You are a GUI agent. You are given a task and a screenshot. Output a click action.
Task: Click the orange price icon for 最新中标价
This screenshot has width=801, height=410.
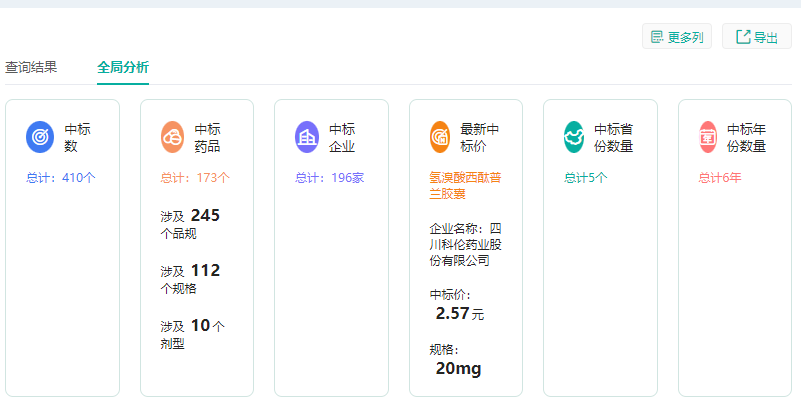coord(441,136)
